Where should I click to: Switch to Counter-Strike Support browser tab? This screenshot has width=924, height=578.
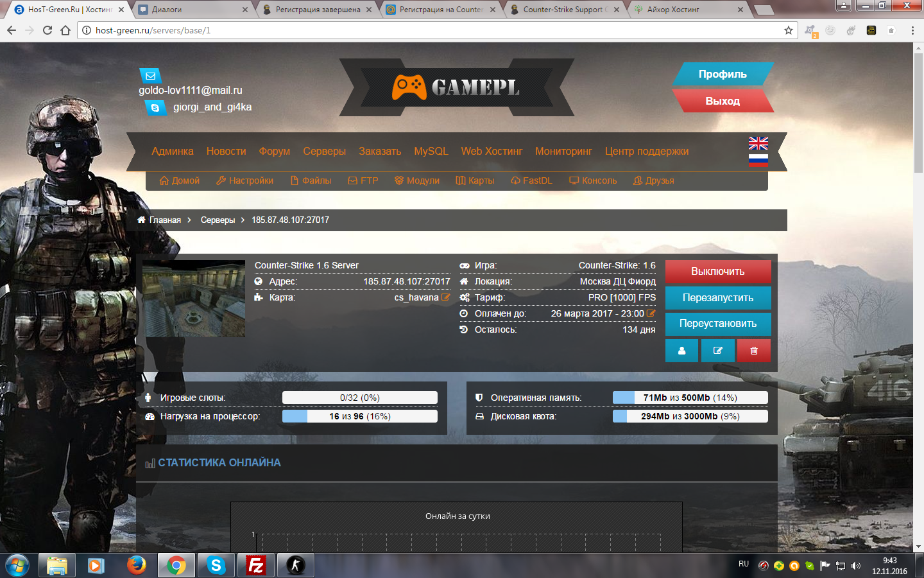click(565, 10)
